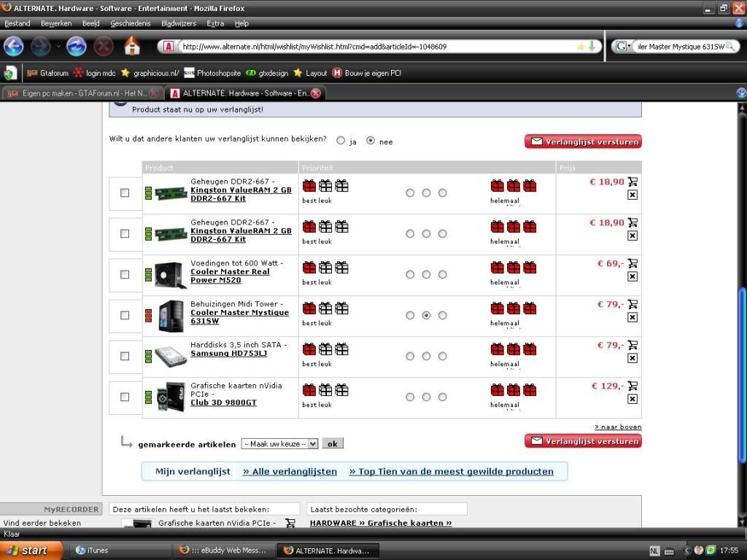Viewport: 747px width, 560px height.
Task: Click bottom 'Verlanglijst versturen' button
Action: [x=583, y=441]
